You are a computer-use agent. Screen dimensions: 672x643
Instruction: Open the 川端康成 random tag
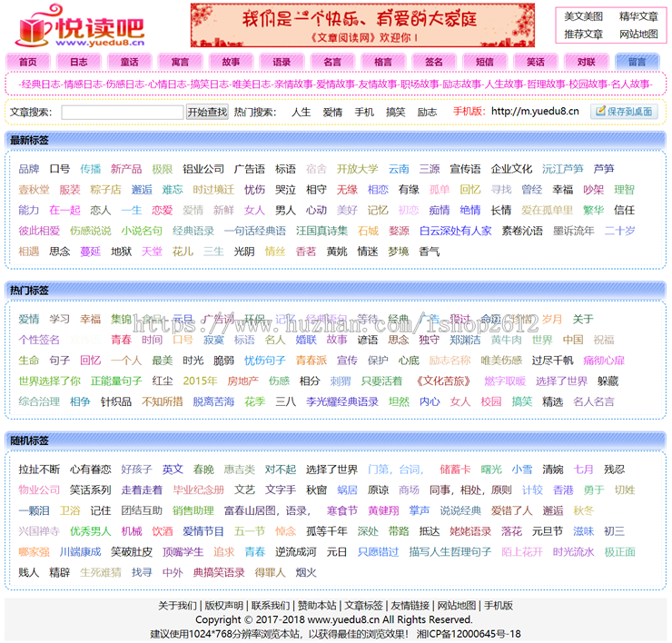click(x=80, y=551)
